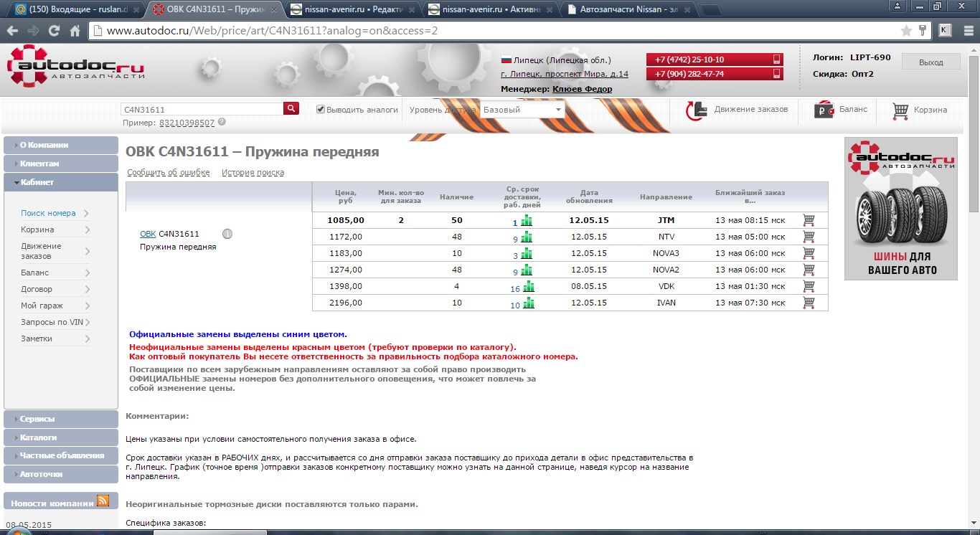Open manager Клюев Федор link
The width and height of the screenshot is (980, 535).
point(583,89)
